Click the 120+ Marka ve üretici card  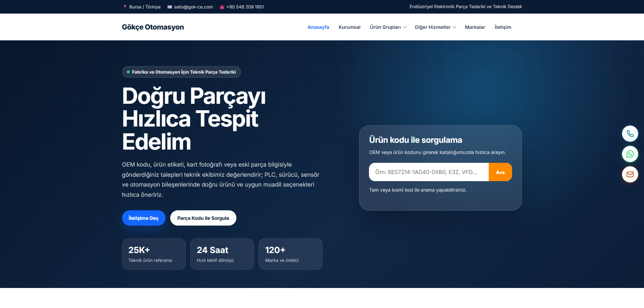[x=291, y=254]
